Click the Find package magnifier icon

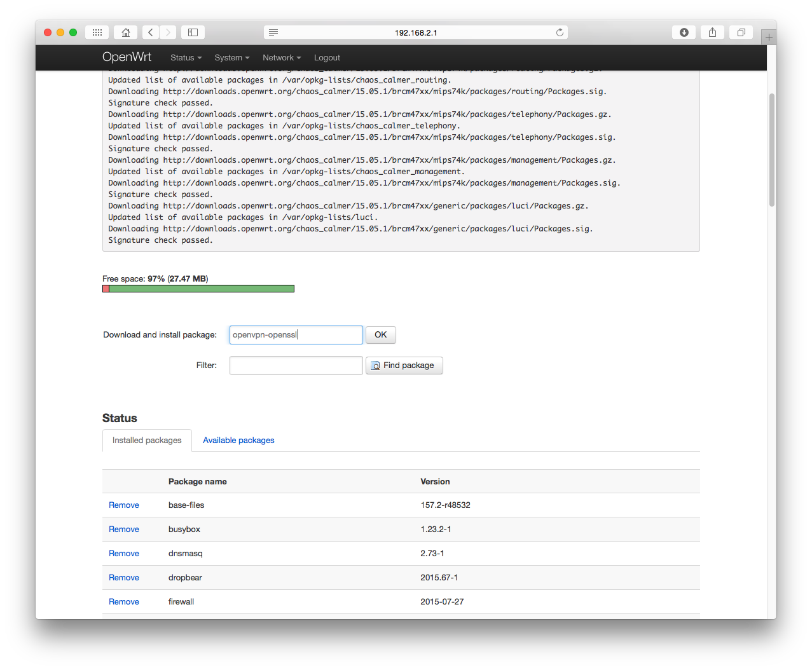point(376,366)
